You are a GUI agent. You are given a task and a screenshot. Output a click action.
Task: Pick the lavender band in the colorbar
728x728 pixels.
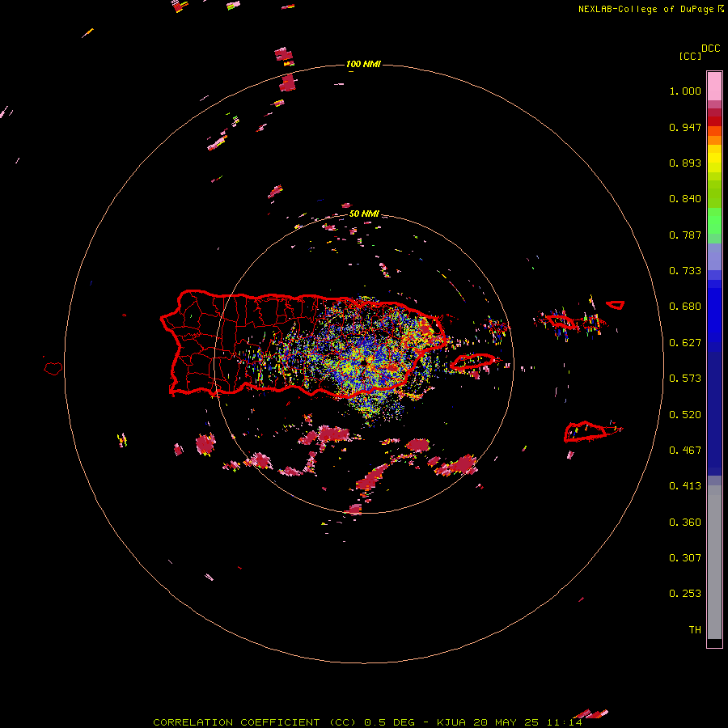pyautogui.click(x=714, y=256)
